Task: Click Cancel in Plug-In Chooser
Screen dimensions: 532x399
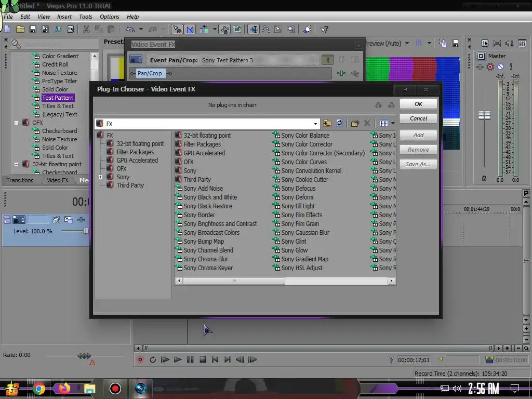Action: coord(418,118)
